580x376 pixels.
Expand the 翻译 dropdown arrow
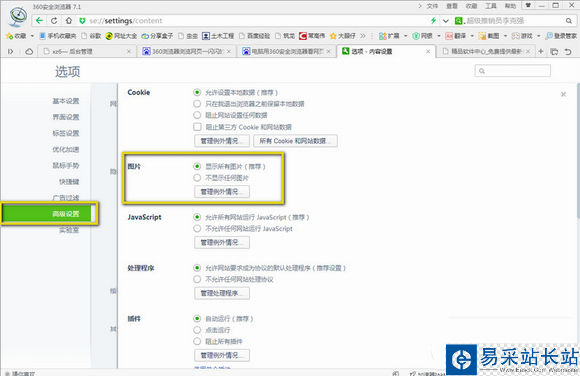pyautogui.click(x=472, y=36)
